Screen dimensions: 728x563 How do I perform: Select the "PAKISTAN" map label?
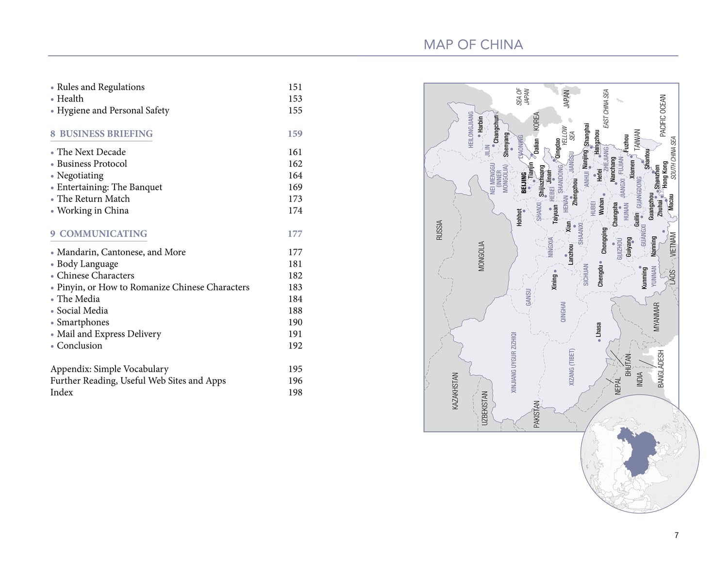(537, 414)
